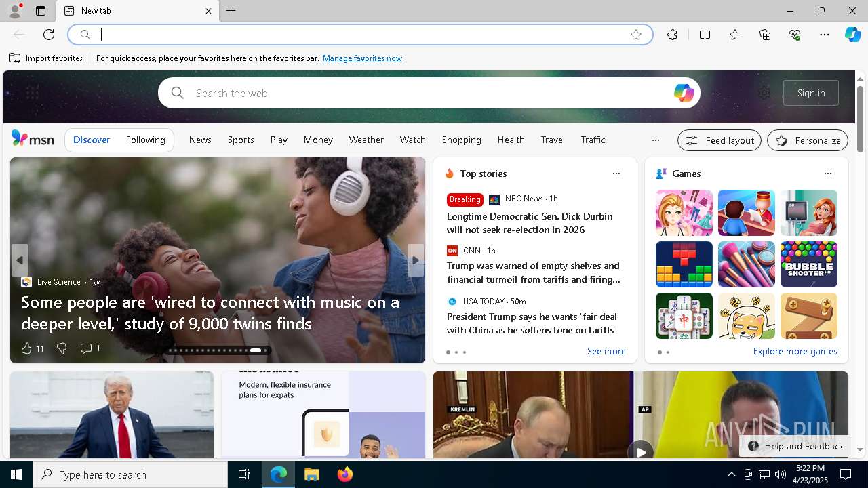Like the music twins story
The width and height of the screenshot is (868, 488).
pos(32,348)
